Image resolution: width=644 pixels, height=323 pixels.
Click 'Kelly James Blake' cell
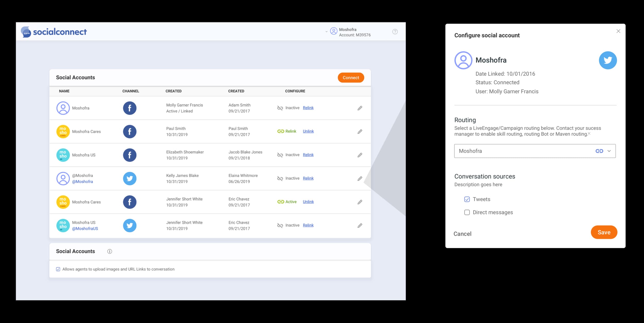coord(182,176)
